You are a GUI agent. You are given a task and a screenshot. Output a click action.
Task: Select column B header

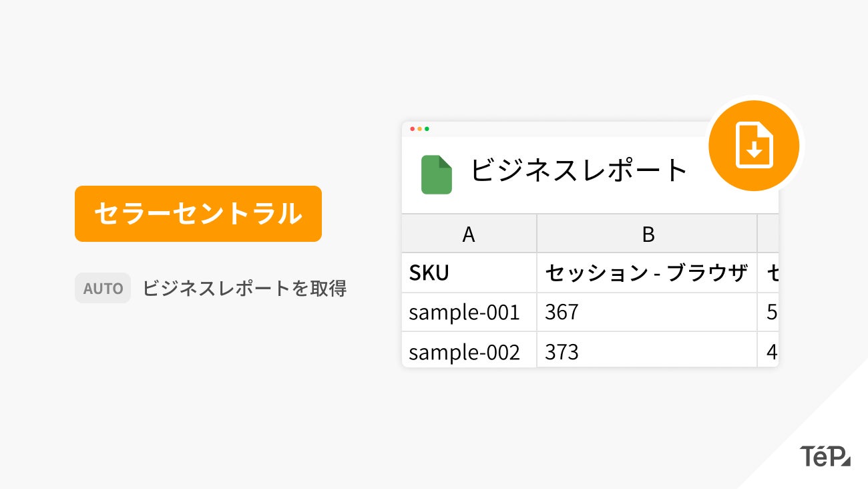point(647,234)
